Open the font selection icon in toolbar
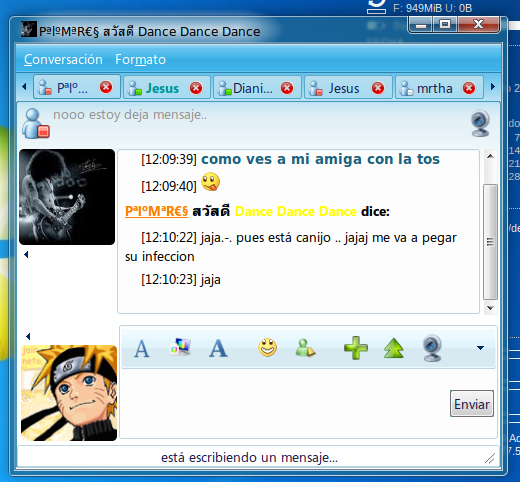The height and width of the screenshot is (482, 520). click(x=142, y=349)
